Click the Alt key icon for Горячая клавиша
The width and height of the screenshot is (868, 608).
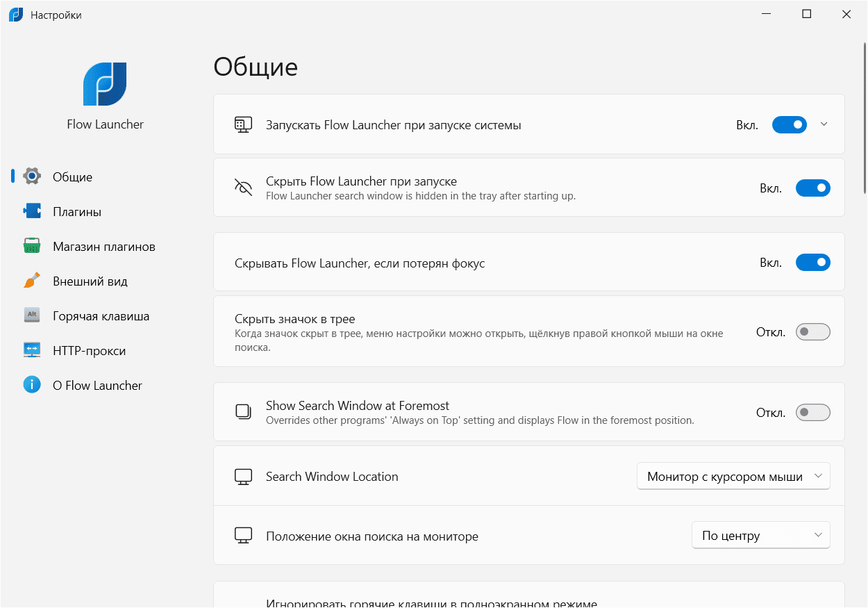[x=32, y=315]
